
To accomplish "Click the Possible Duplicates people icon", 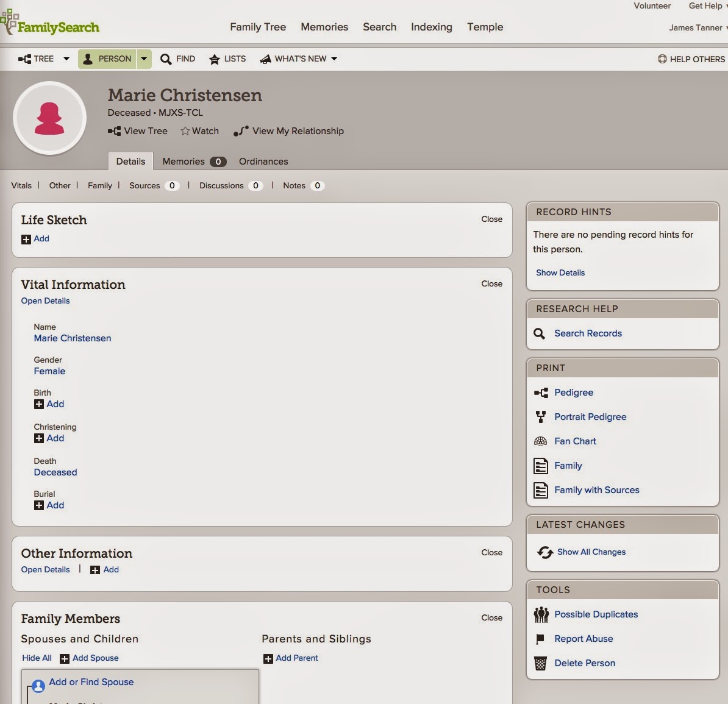I will [x=541, y=614].
